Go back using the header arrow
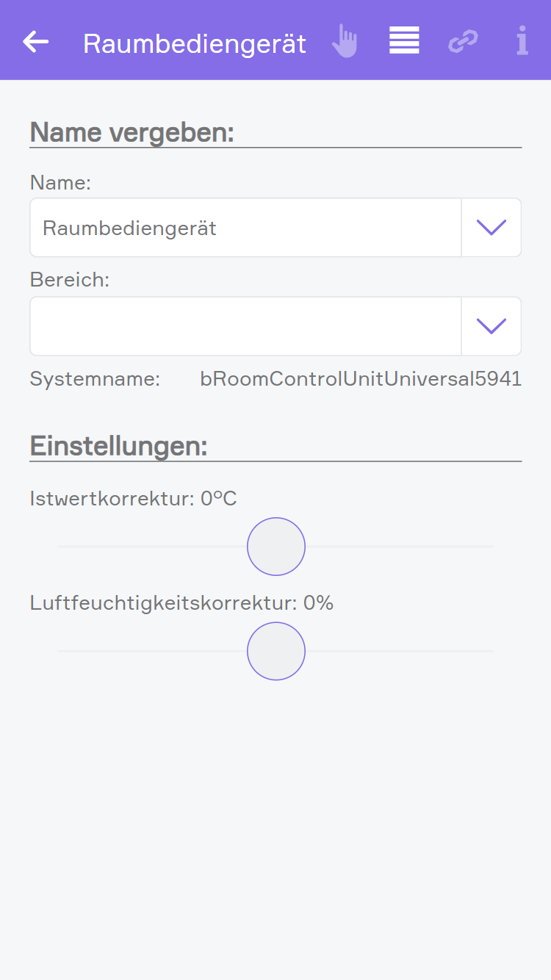This screenshot has height=980, width=551. click(x=36, y=42)
